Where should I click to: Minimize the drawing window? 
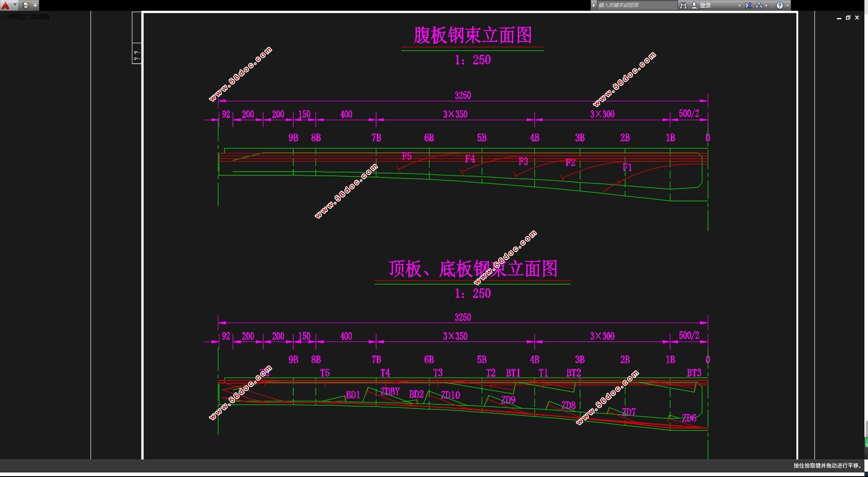(839, 18)
